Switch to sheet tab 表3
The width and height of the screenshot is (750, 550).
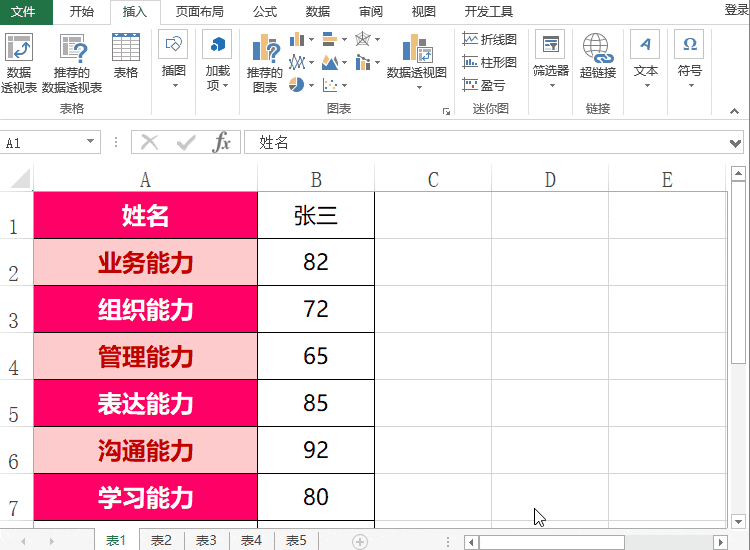[206, 540]
